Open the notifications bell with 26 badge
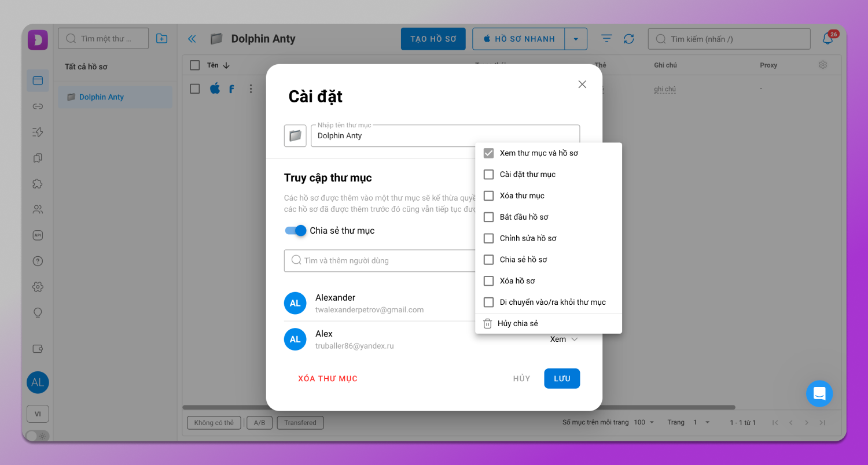This screenshot has height=465, width=868. [827, 38]
